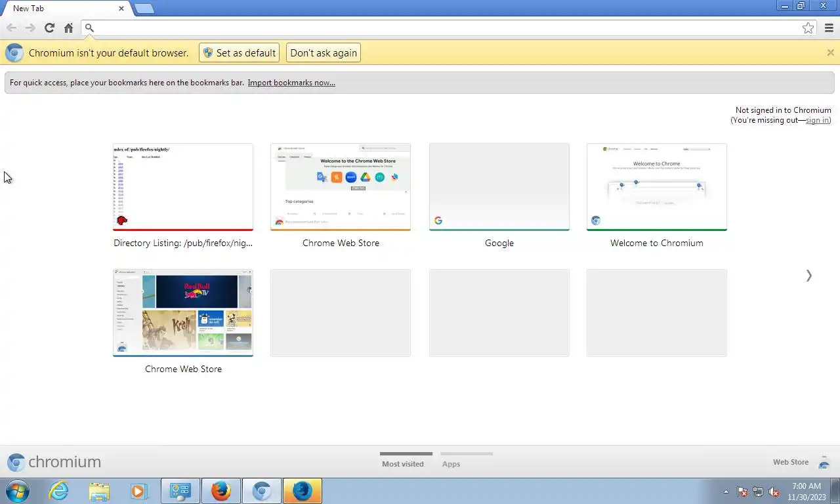Click the Don't ask again button
This screenshot has width=840, height=504.
click(x=324, y=53)
